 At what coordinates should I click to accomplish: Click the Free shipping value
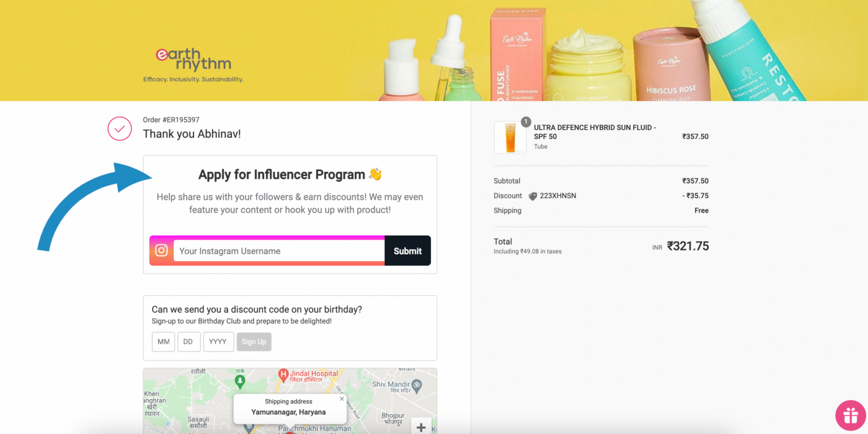tap(701, 211)
